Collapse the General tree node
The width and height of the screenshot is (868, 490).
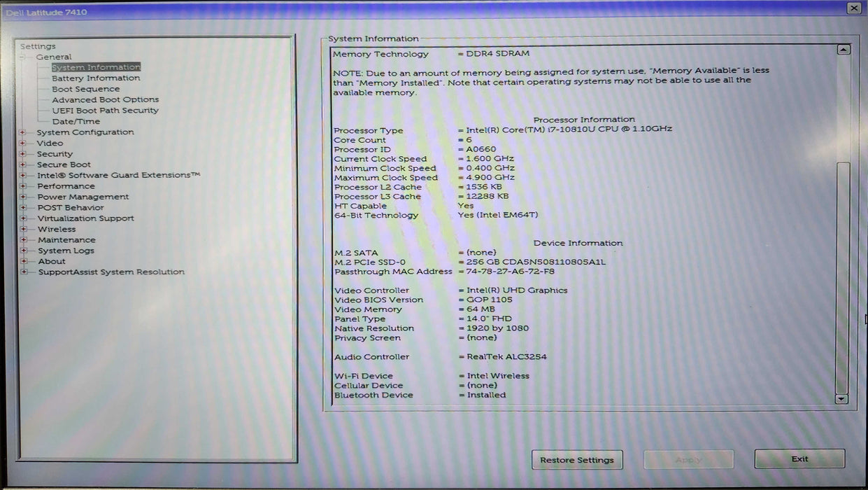pos(23,57)
